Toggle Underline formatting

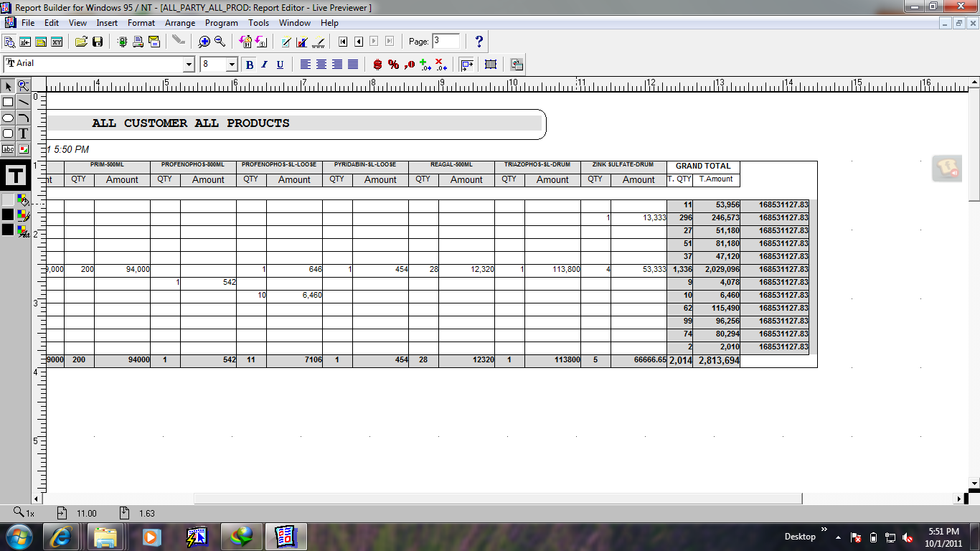tap(280, 65)
